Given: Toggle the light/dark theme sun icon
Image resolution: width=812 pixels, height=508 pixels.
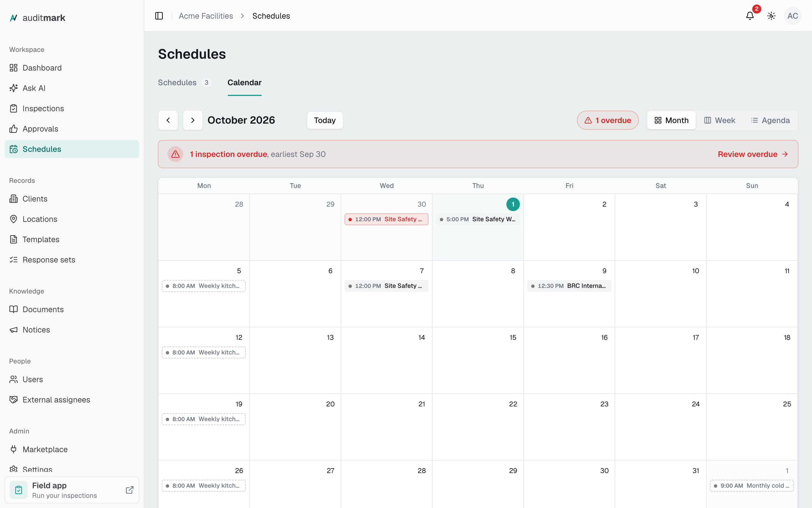Looking at the screenshot, I should [x=771, y=16].
